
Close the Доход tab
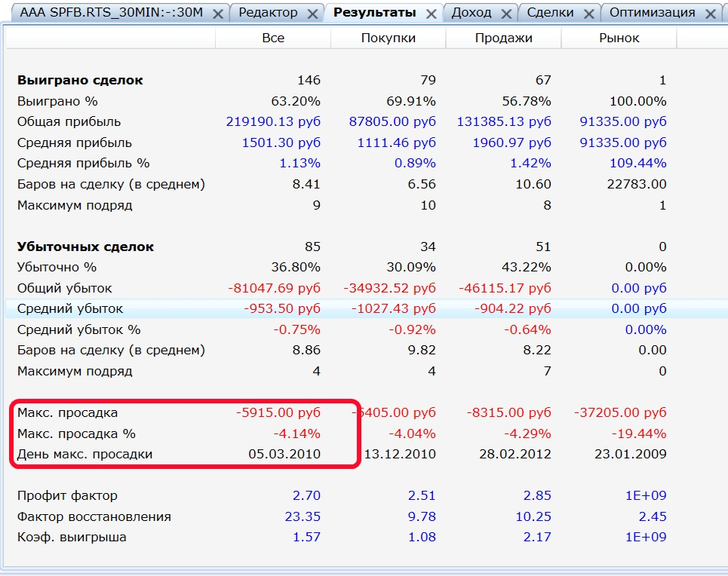point(505,14)
